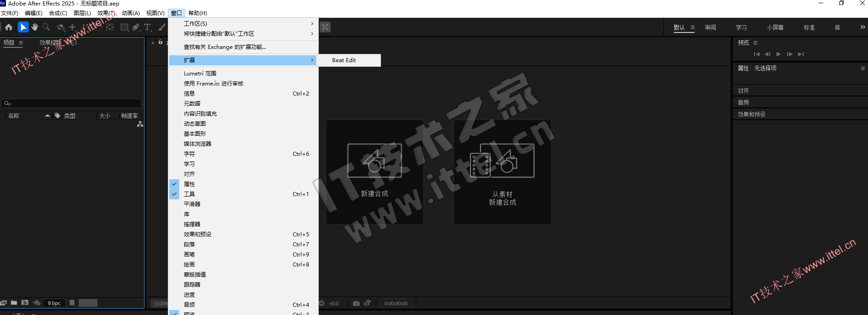This screenshot has height=315, width=868.
Task: Open the 图层(L) menu
Action: 82,13
